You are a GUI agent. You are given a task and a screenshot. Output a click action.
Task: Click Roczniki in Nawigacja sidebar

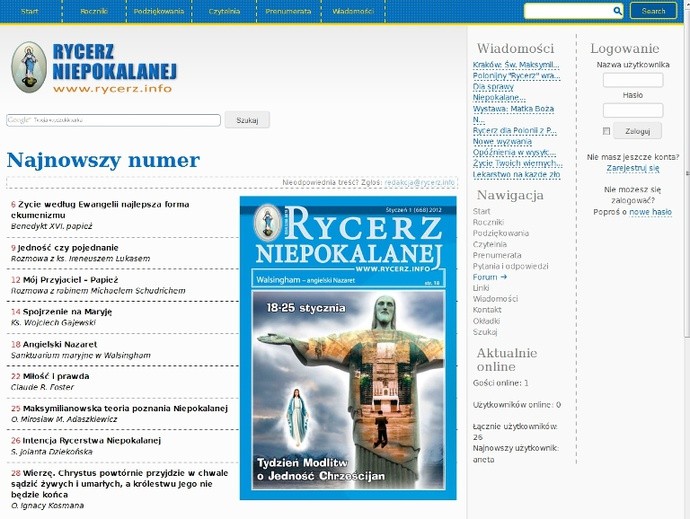tap(488, 222)
